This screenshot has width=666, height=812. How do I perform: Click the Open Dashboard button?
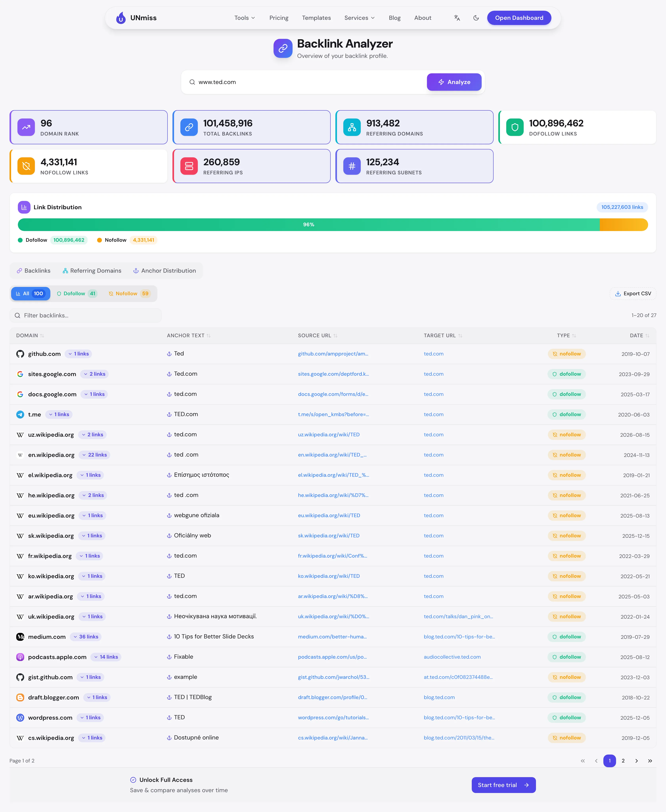tap(519, 18)
